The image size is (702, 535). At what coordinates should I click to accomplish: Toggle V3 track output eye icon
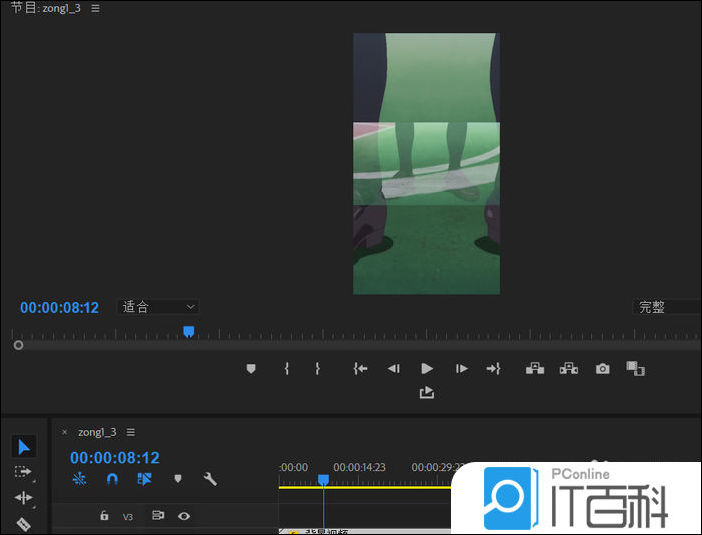click(184, 516)
